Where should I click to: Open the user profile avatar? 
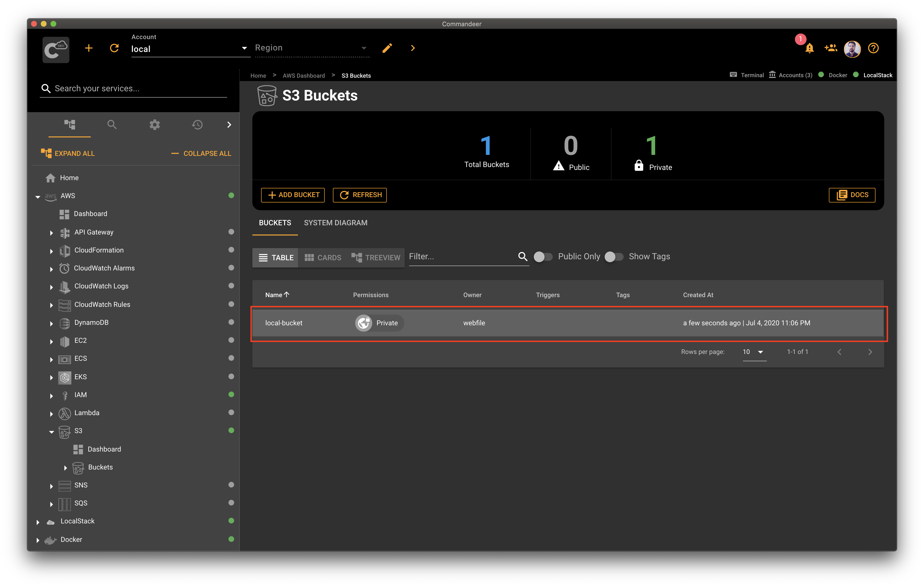852,49
